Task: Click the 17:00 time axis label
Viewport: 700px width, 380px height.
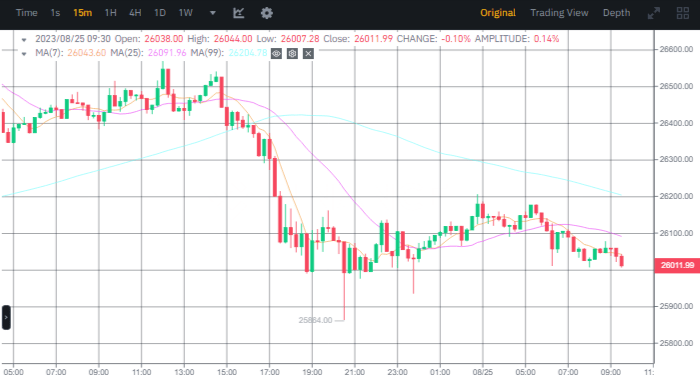Action: click(270, 372)
